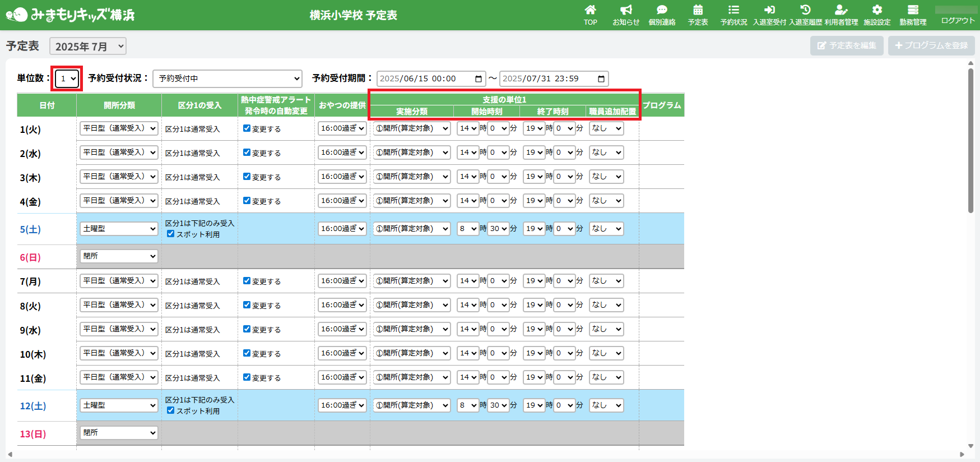Screen dimensions: 980x462
Task: Open 勤務管理 in the top navigation
Action: coord(913,15)
